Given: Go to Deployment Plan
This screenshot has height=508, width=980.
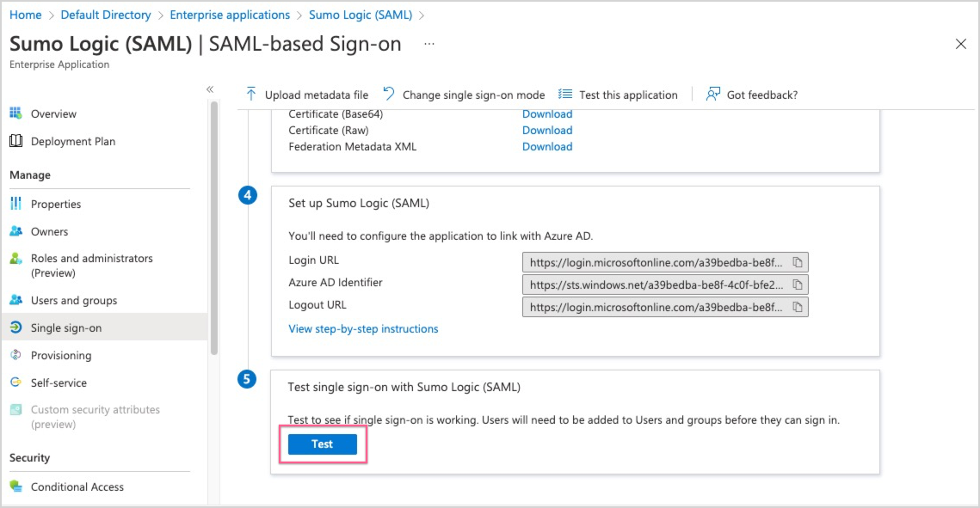Looking at the screenshot, I should [72, 141].
